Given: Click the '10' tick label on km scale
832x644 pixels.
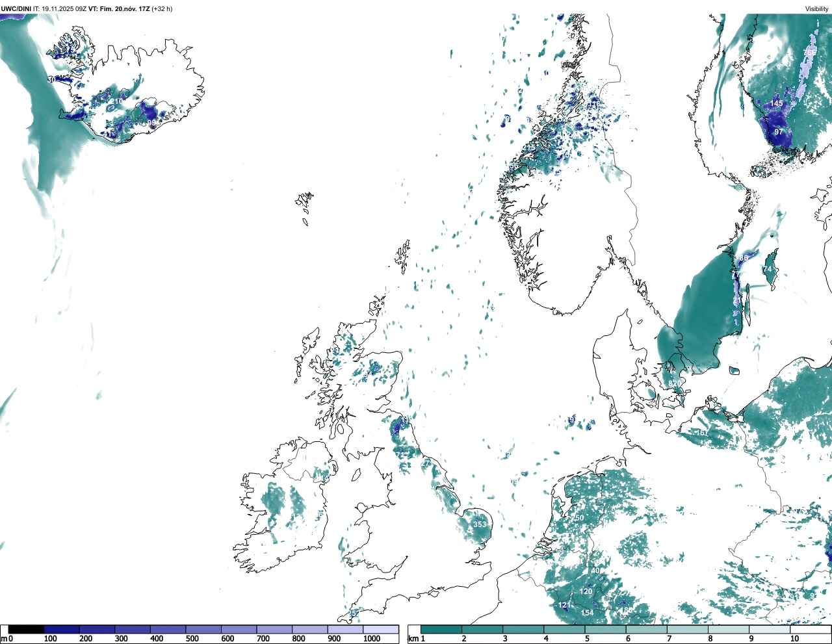Looking at the screenshot, I should pyautogui.click(x=794, y=639).
